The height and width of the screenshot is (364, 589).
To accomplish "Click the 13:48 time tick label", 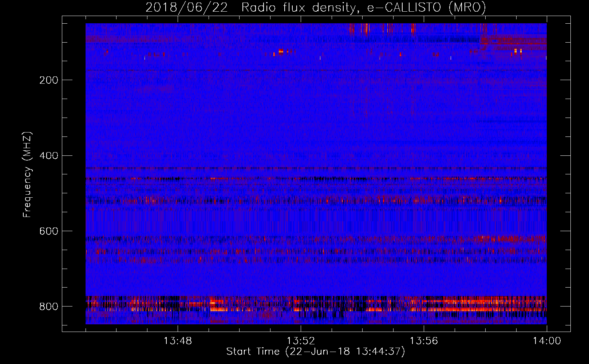I will coord(178,341).
